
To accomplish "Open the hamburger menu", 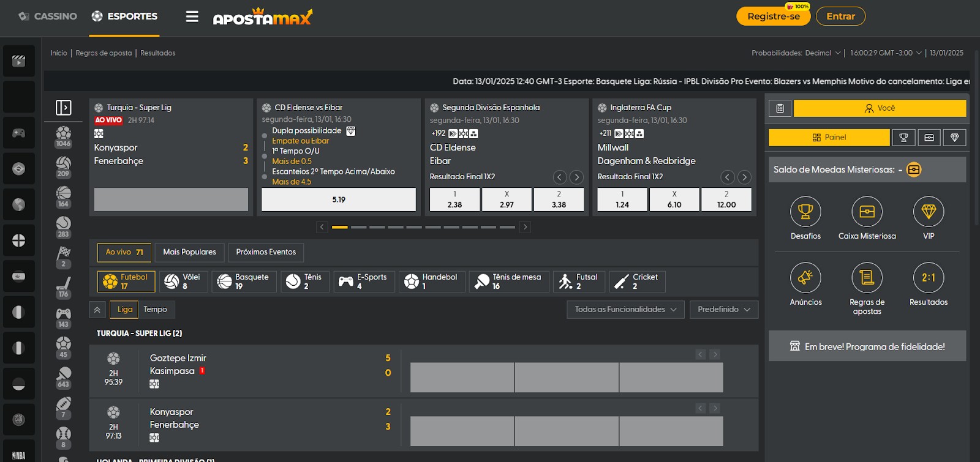I will [x=192, y=17].
